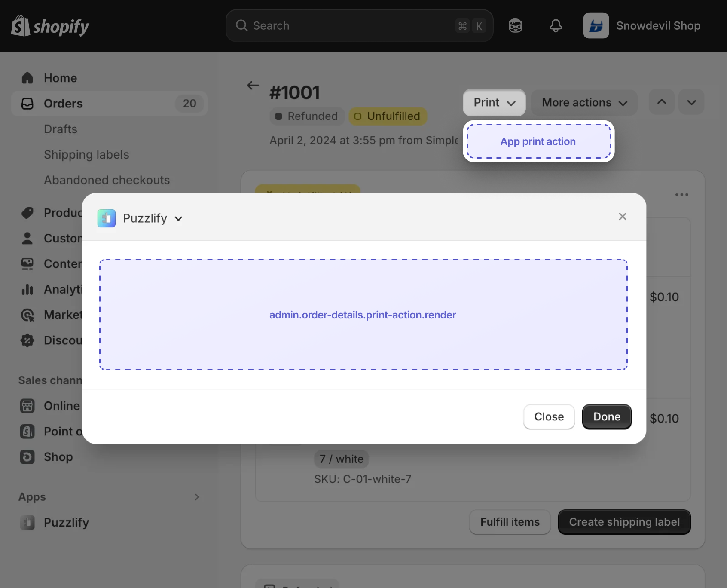The image size is (727, 588).
Task: Click the Products tag icon
Action: (27, 213)
